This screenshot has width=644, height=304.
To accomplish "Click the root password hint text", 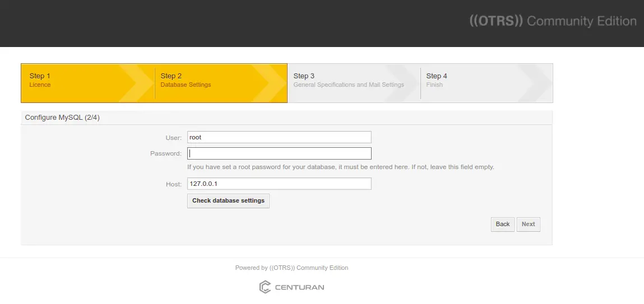I will tap(340, 167).
